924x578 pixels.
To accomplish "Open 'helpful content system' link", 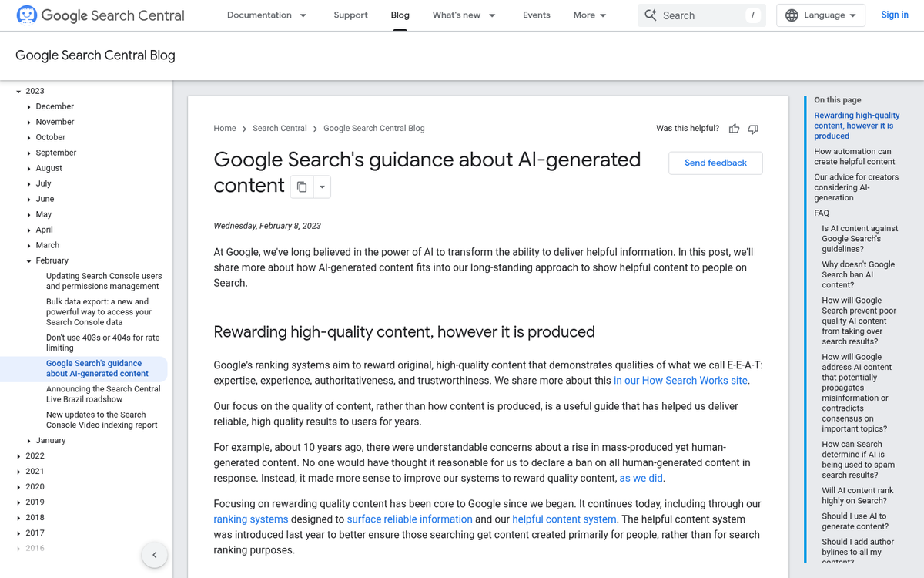I will pyautogui.click(x=564, y=519).
